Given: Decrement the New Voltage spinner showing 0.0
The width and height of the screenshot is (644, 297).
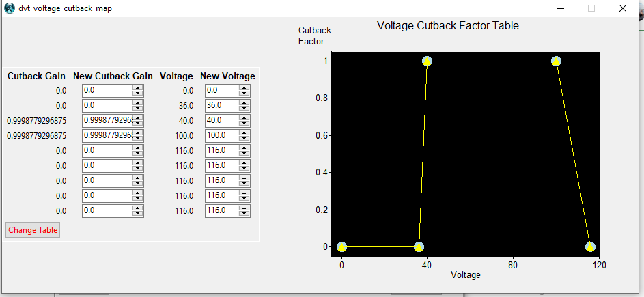Looking at the screenshot, I should coord(244,94).
